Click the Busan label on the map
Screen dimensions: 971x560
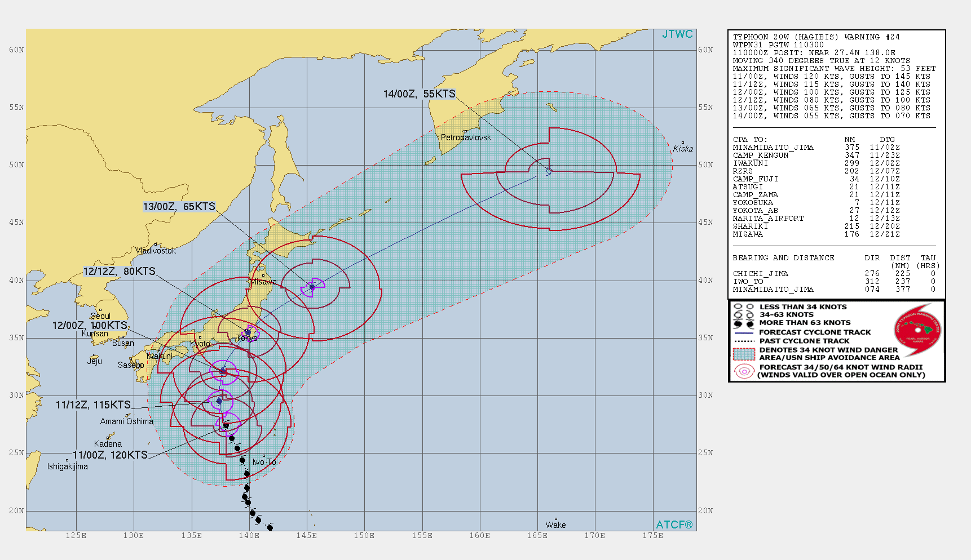coord(123,343)
